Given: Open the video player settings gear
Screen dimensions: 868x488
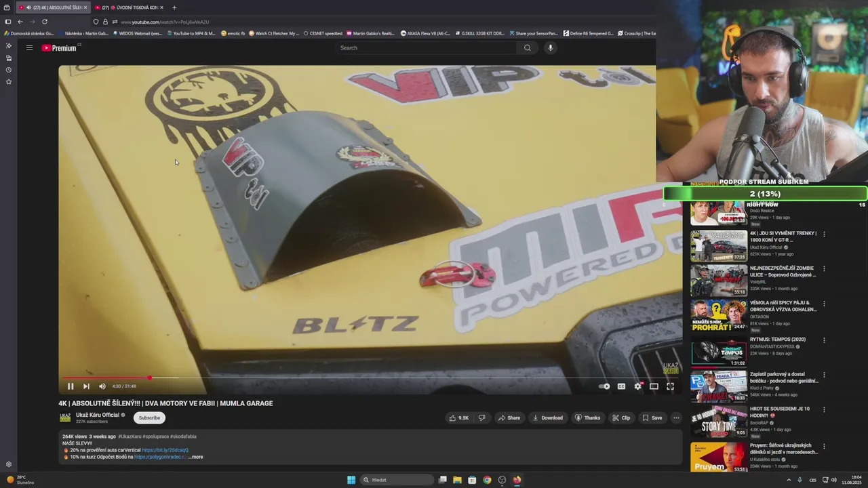Looking at the screenshot, I should click(637, 386).
